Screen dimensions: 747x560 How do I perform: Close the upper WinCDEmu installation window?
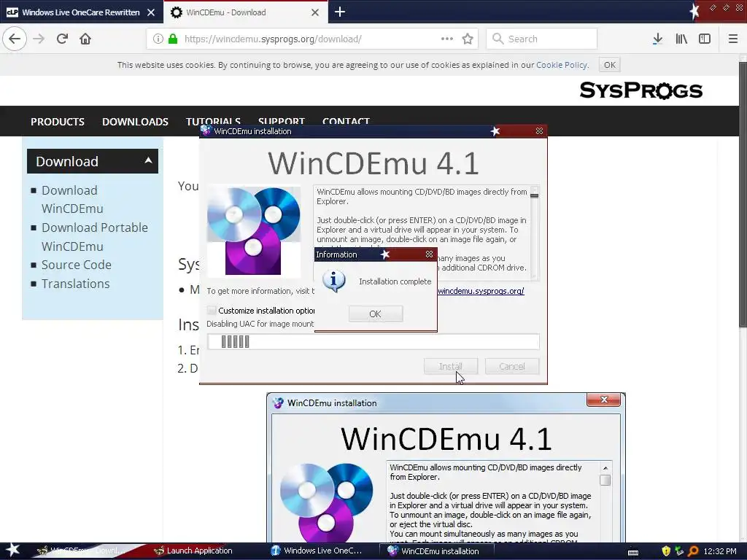point(539,131)
